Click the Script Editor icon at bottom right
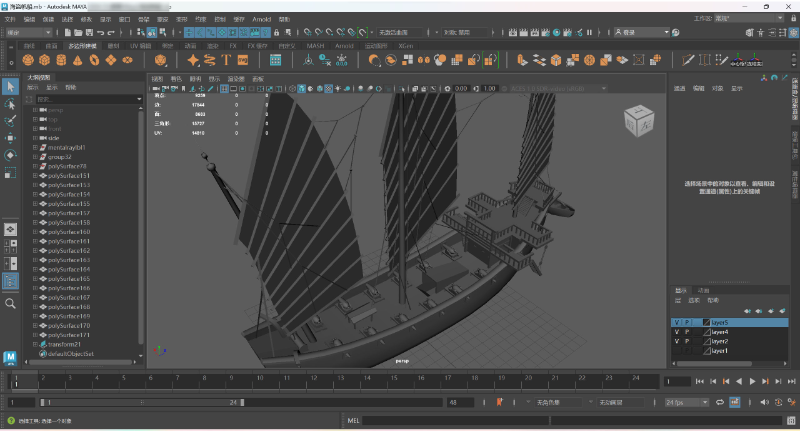Image resolution: width=800 pixels, height=431 pixels. pos(791,421)
